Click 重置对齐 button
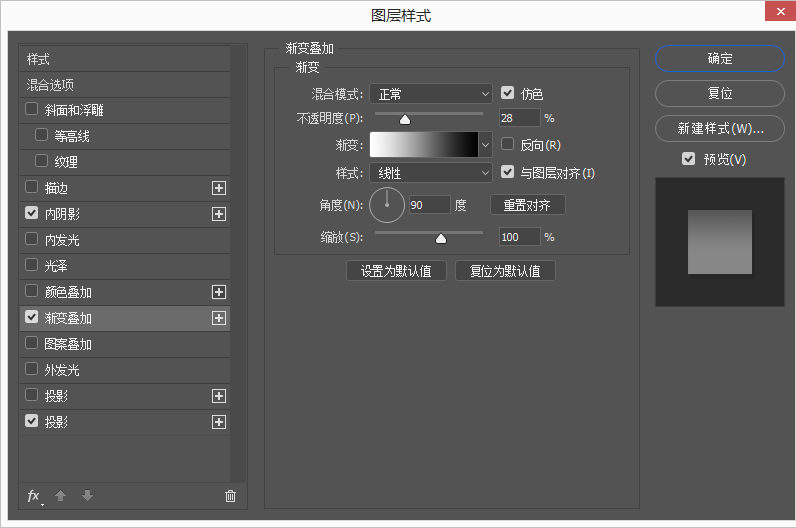796x528 pixels. pos(527,205)
